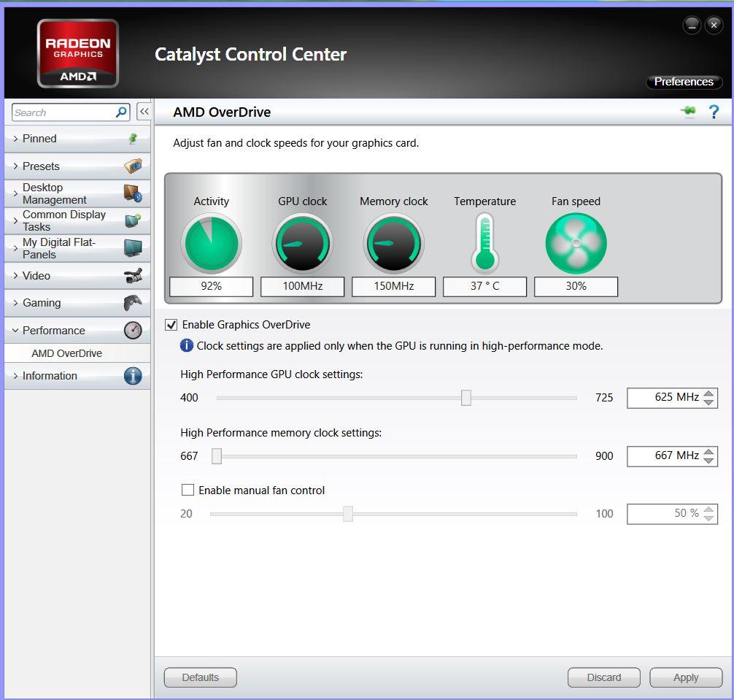Decrease memory clock with the down arrow
This screenshot has height=700, width=734.
click(x=708, y=461)
